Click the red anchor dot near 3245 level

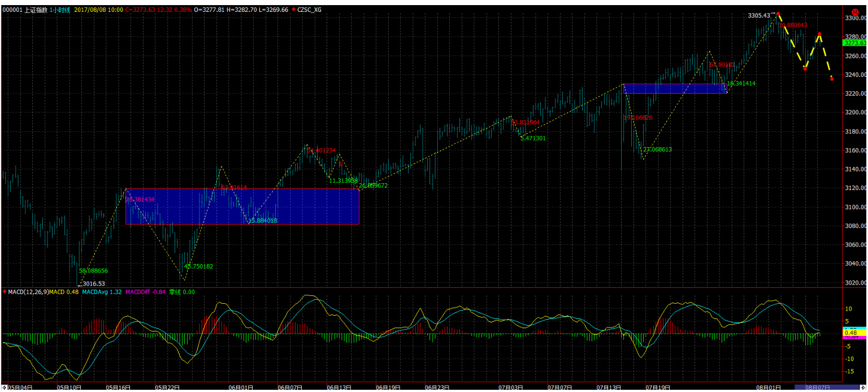[805, 68]
